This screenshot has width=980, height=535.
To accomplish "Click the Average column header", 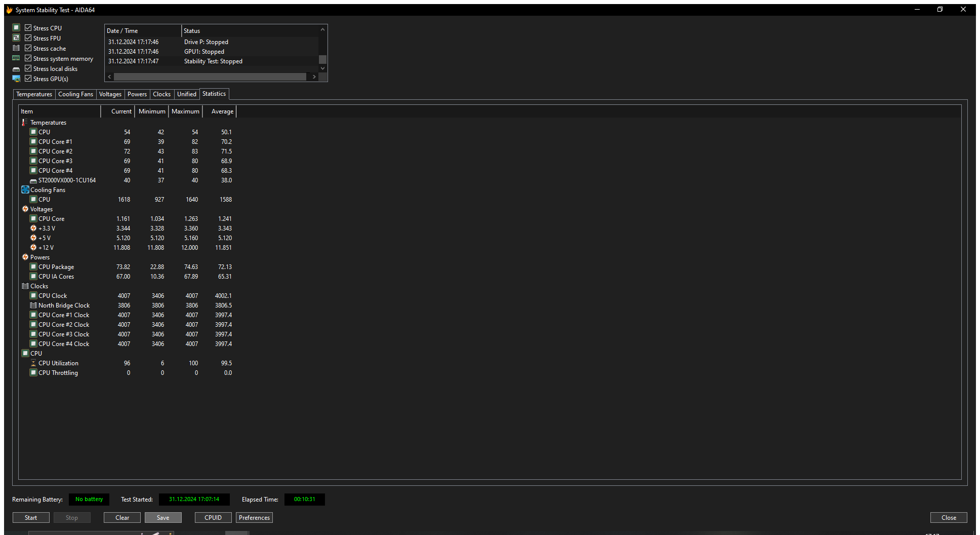I will 220,111.
